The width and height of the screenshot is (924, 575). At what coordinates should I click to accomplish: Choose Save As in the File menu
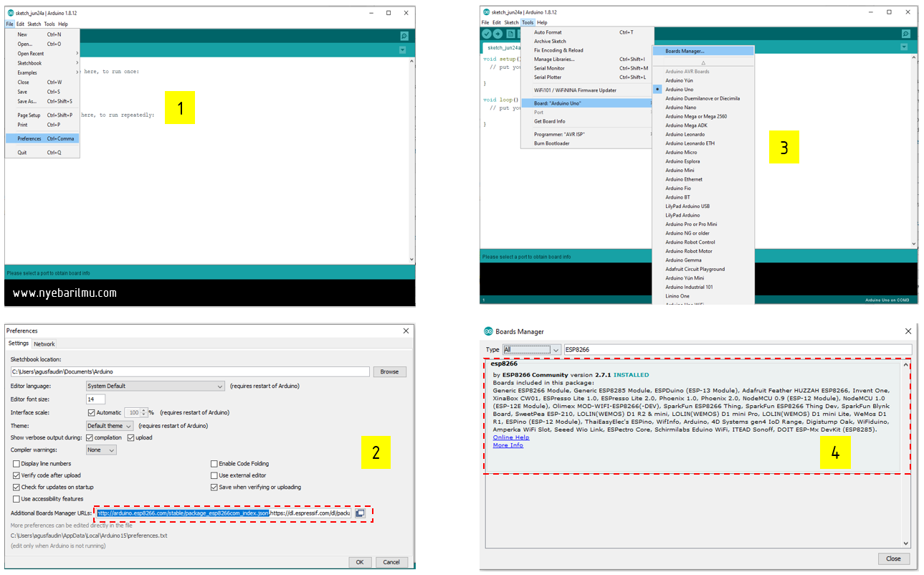[x=41, y=101]
